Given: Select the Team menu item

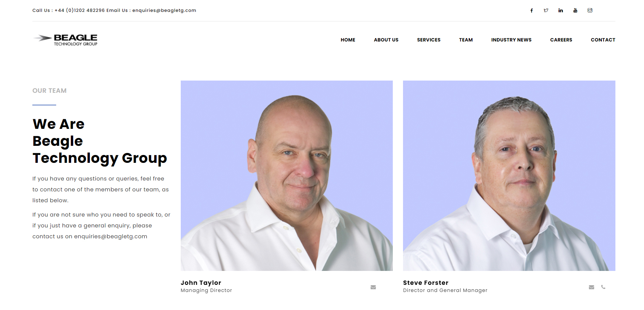Looking at the screenshot, I should pos(466,40).
